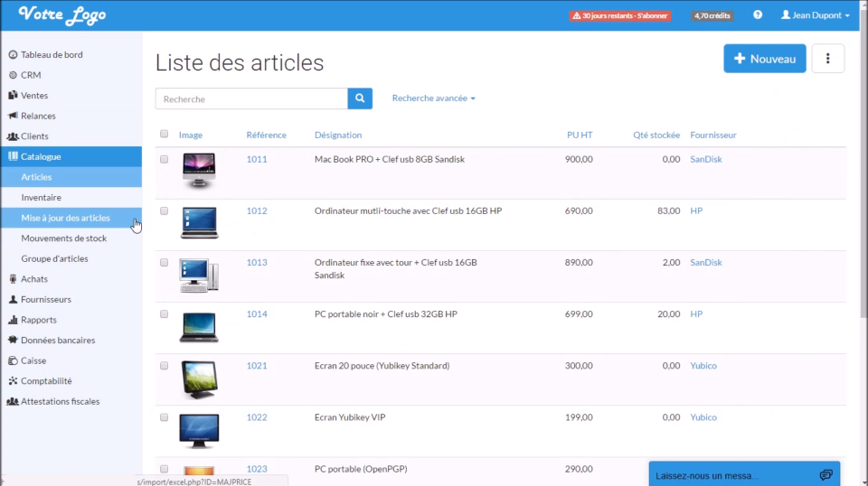Click the magnifier search button

pyautogui.click(x=360, y=98)
